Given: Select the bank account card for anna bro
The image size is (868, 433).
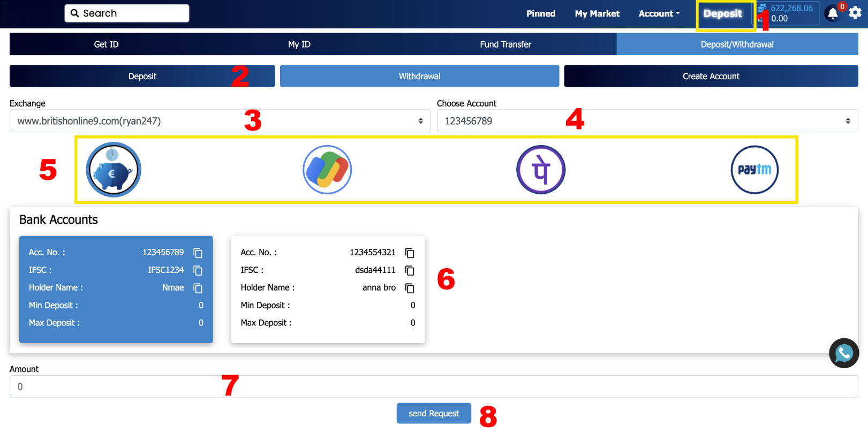Looking at the screenshot, I should 328,290.
